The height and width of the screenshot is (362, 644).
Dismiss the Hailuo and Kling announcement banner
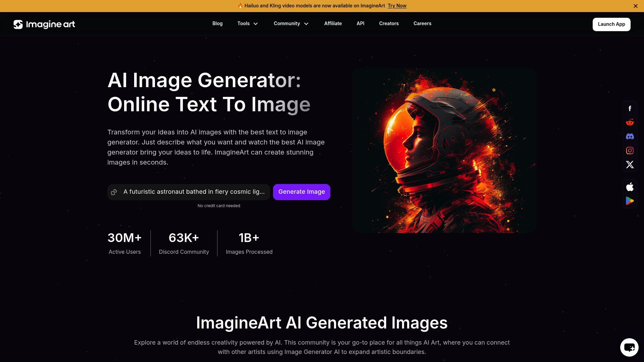click(x=635, y=6)
